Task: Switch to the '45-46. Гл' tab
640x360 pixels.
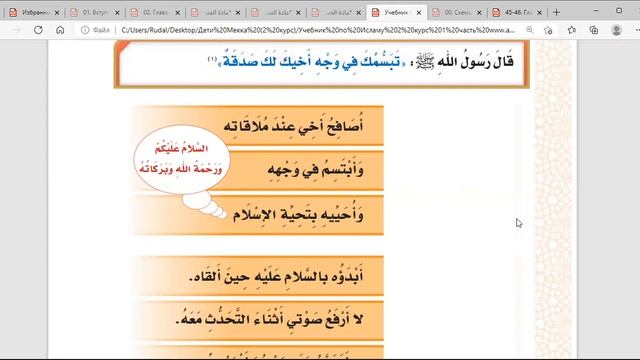Action: pos(518,13)
